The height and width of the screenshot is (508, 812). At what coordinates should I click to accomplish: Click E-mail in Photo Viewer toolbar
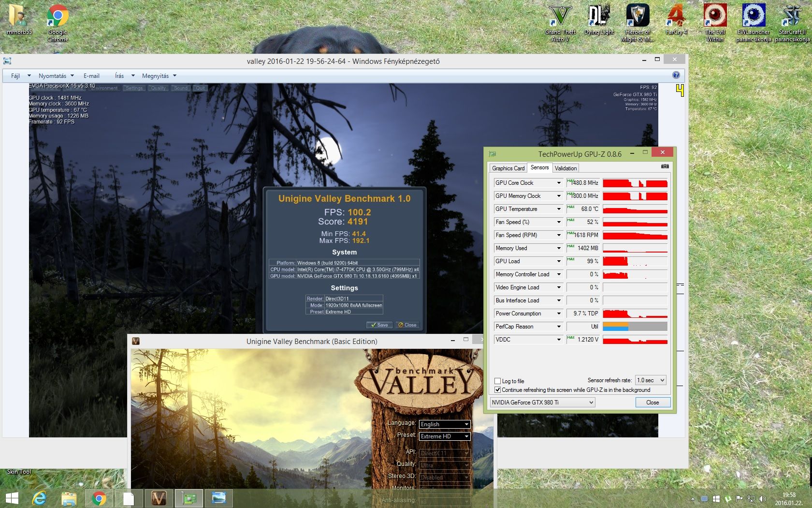pyautogui.click(x=91, y=76)
